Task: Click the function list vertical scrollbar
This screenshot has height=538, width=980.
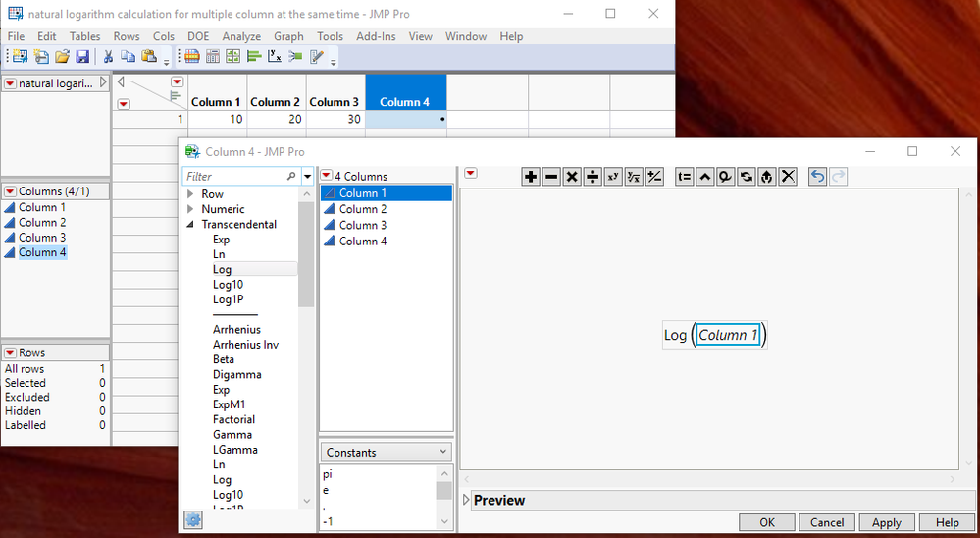Action: [x=306, y=256]
